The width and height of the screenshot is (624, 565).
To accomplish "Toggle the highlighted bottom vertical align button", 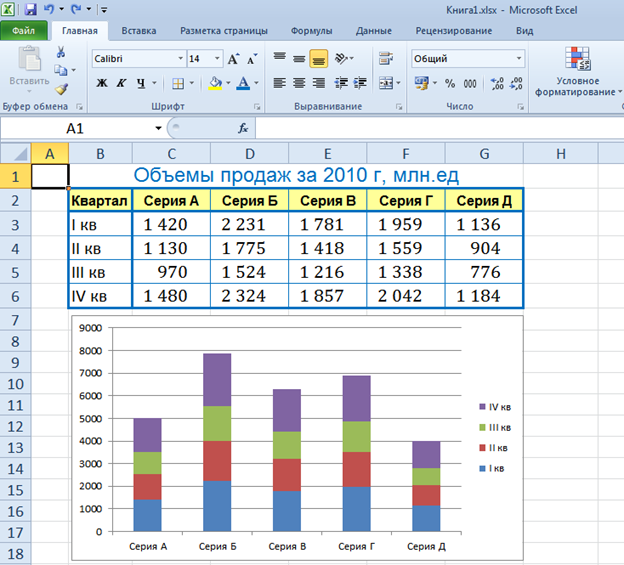I will (319, 59).
